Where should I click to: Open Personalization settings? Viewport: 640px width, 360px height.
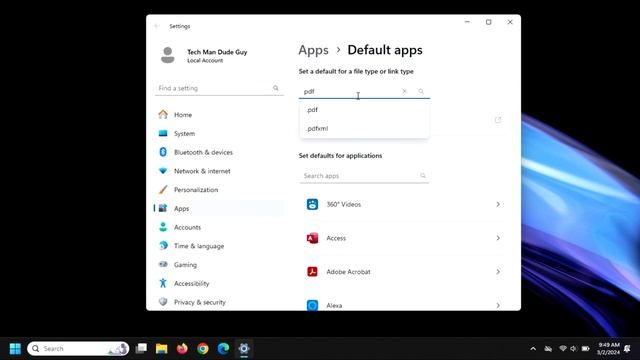click(219, 190)
